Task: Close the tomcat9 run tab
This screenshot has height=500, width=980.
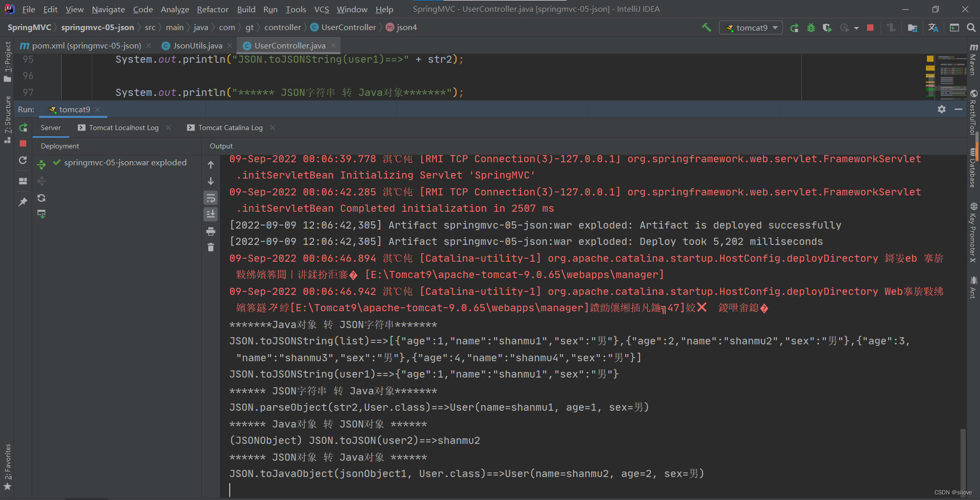Action: 97,110
